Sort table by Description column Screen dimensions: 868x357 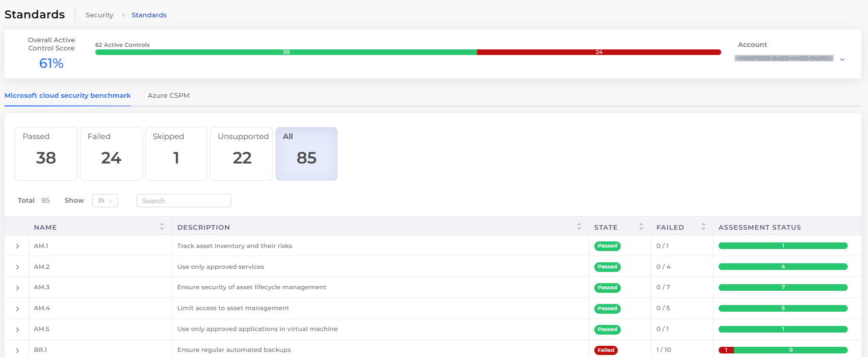pyautogui.click(x=578, y=227)
